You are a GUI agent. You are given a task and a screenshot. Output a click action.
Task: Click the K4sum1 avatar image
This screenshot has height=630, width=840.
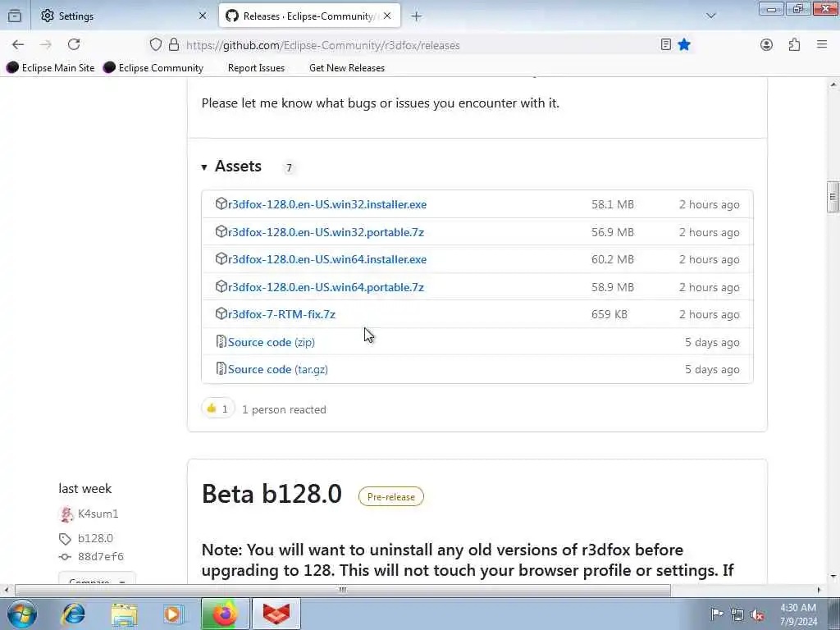[66, 514]
